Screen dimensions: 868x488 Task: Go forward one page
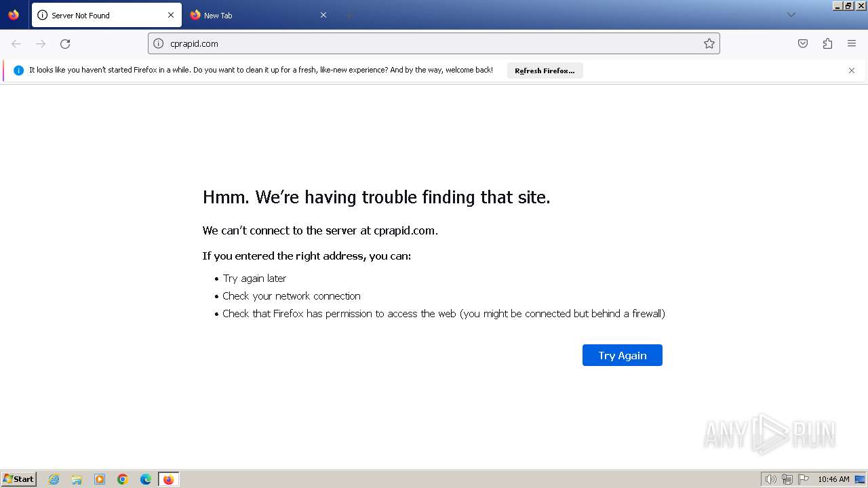click(x=41, y=43)
